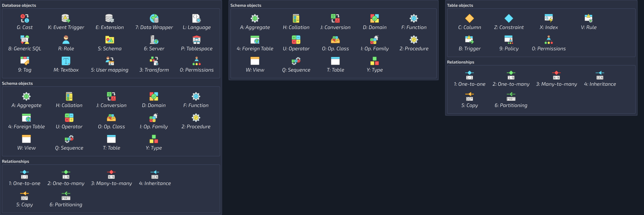The height and width of the screenshot is (215, 644).
Task: Select the B: Trigger icon
Action: click(x=470, y=40)
